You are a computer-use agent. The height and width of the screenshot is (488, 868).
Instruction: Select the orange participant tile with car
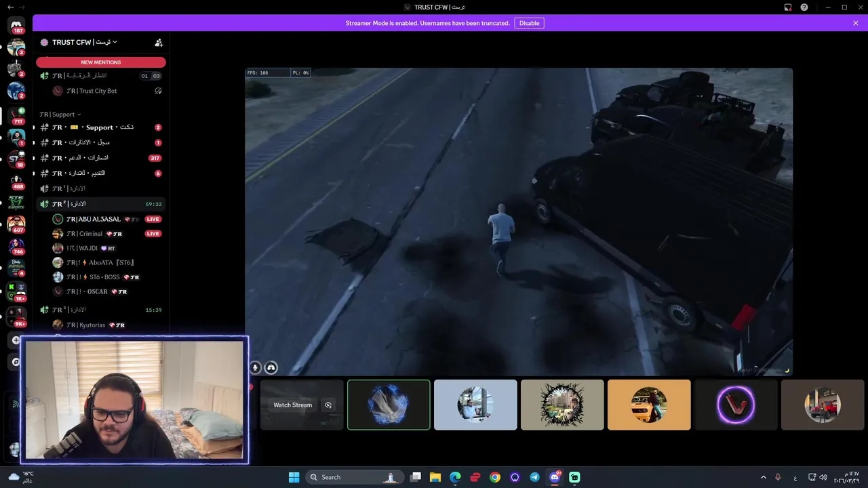point(649,405)
